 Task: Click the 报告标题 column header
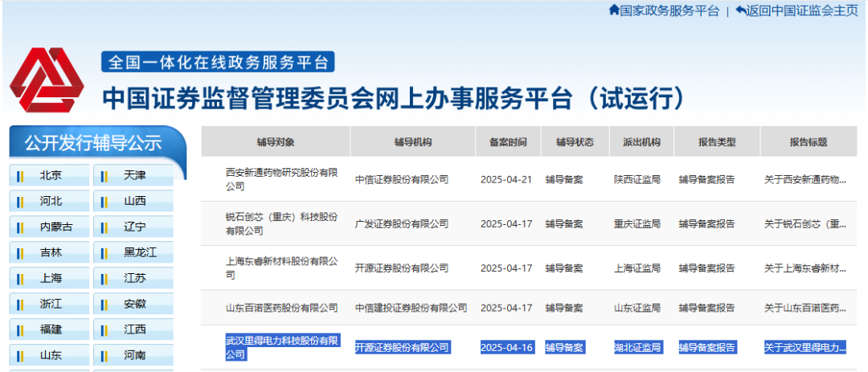click(809, 141)
